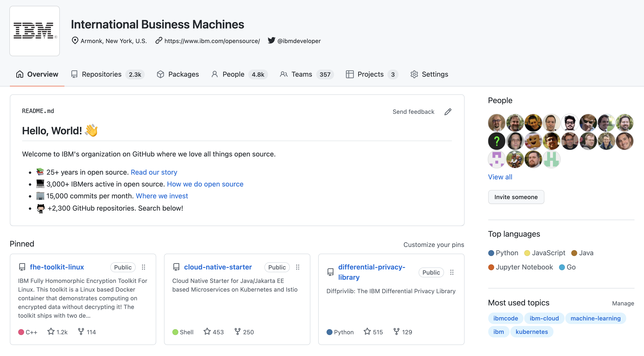644x356 pixels.
Task: Click the green H identicon avatar
Action: tap(551, 159)
